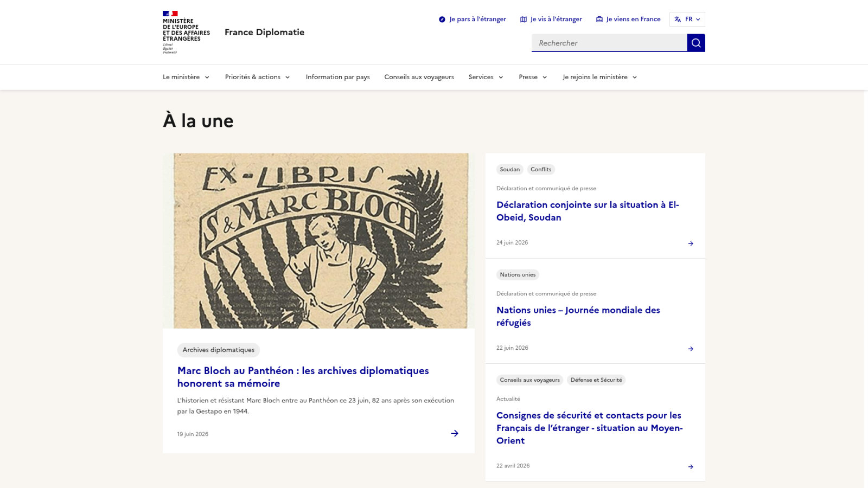Viewport: 868px width, 488px height.
Task: Click the Ministère de l'Europe government logo
Action: [x=186, y=32]
